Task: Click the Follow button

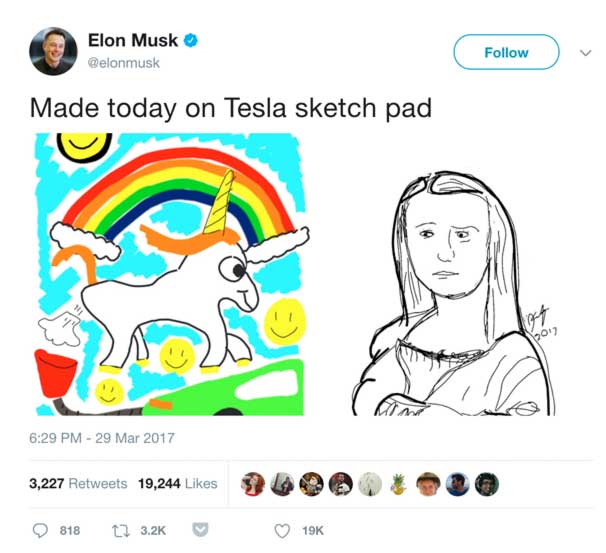Action: pos(506,52)
